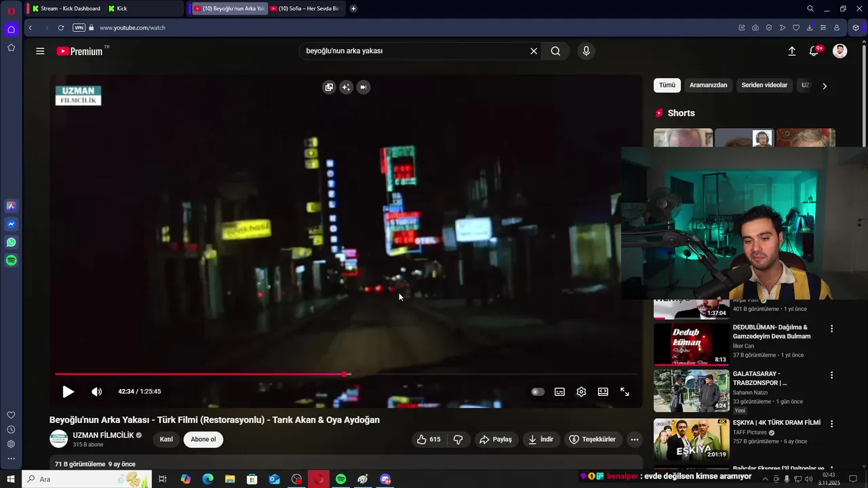This screenshot has height=488, width=868.
Task: Clear the YouTube search box text
Action: [534, 51]
